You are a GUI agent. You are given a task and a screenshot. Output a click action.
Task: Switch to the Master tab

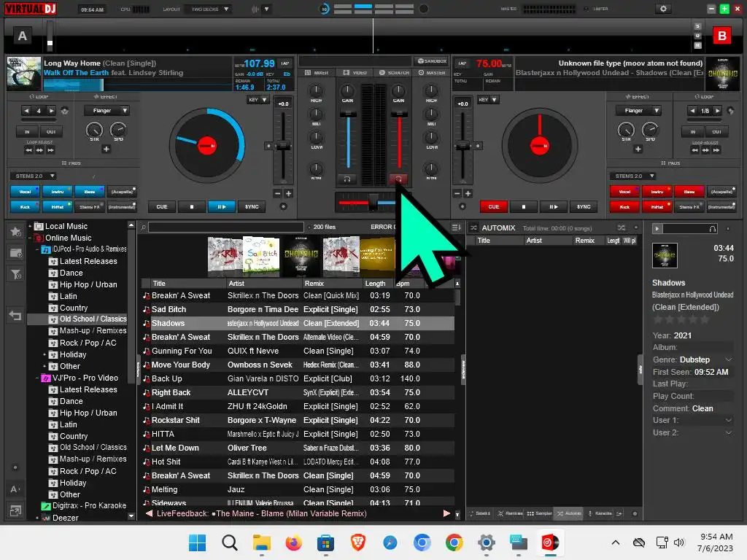pyautogui.click(x=432, y=73)
